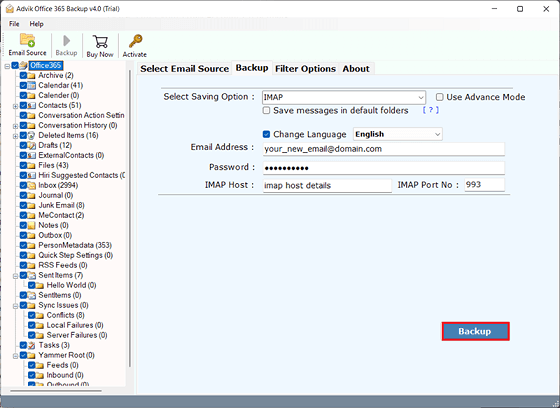Collapse the Sync Issues tree node

point(15,306)
